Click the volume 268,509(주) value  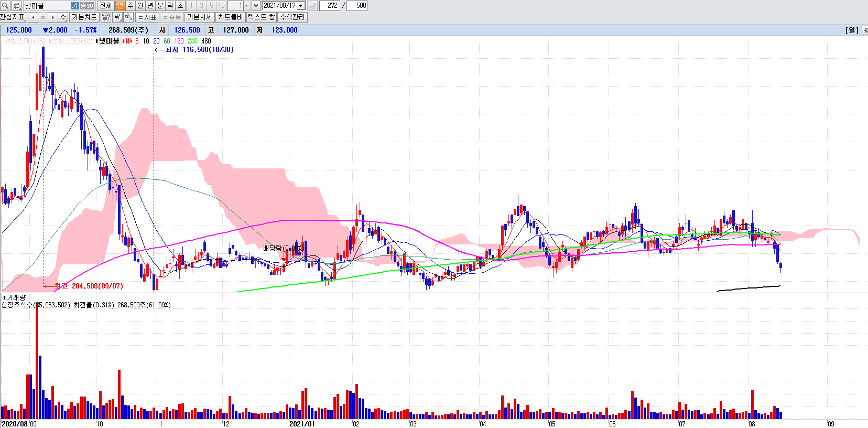pos(128,30)
